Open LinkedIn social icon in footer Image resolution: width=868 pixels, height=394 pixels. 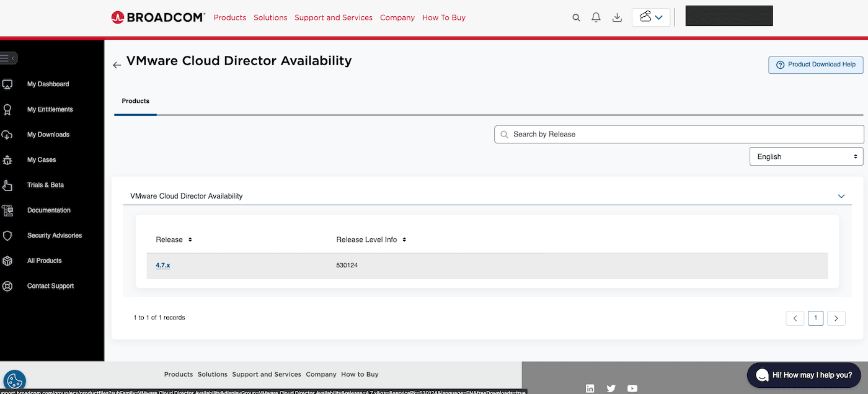click(x=590, y=388)
